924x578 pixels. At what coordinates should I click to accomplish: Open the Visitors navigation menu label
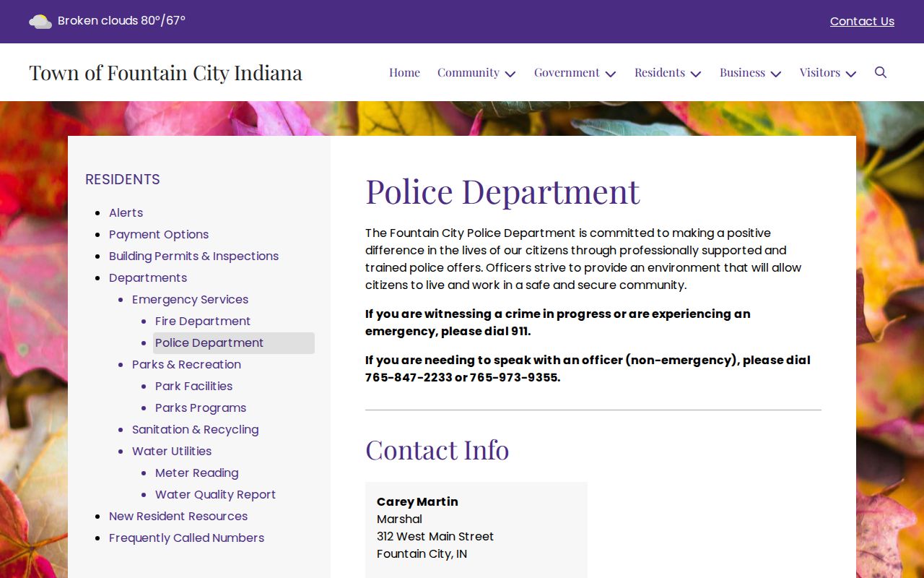[820, 72]
